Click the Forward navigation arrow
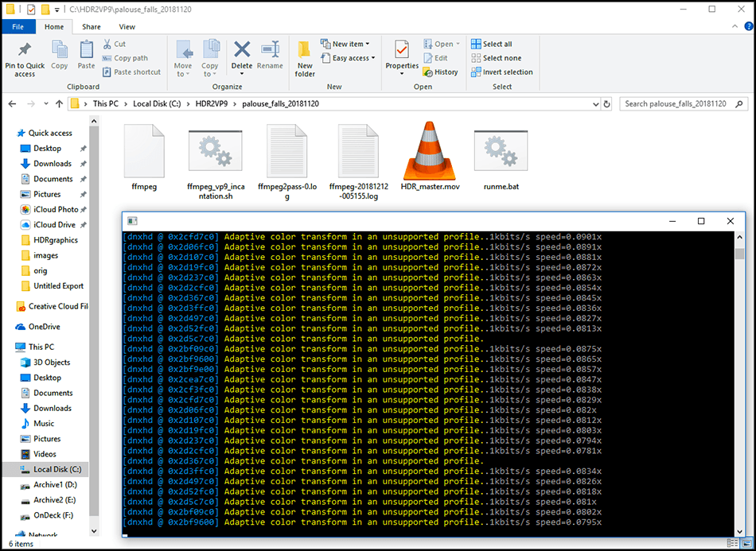The height and width of the screenshot is (551, 756). [x=31, y=103]
